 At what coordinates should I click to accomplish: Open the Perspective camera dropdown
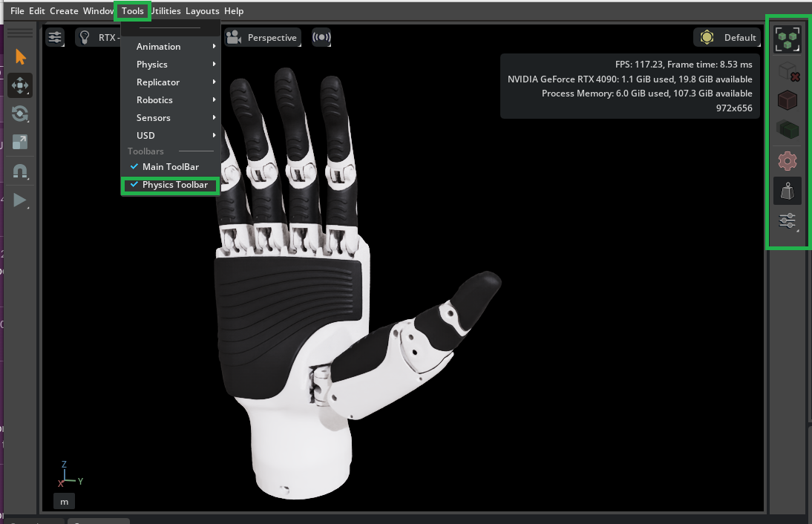(x=263, y=36)
